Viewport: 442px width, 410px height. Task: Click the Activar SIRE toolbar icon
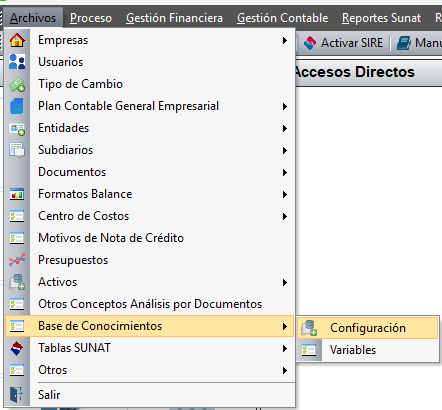(x=310, y=43)
